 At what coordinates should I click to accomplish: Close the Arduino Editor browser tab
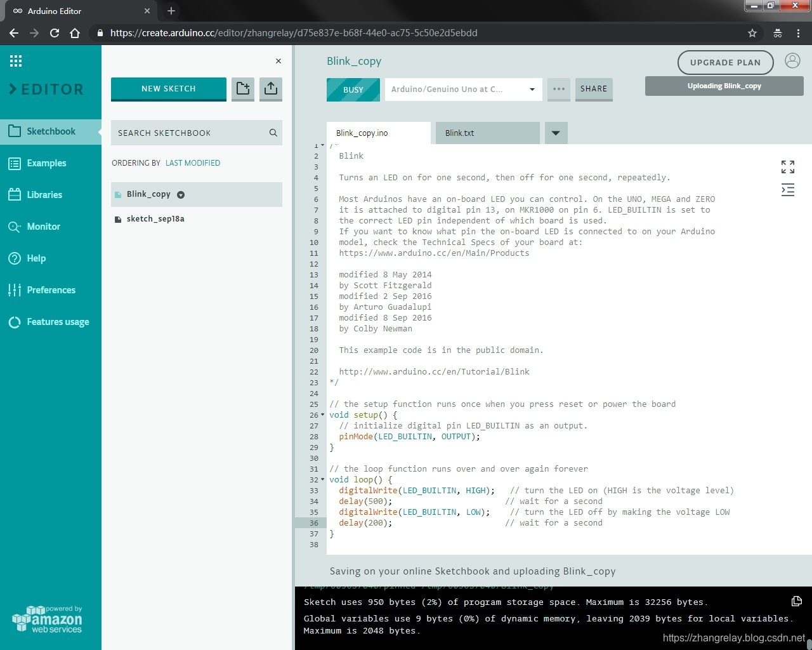click(x=147, y=11)
